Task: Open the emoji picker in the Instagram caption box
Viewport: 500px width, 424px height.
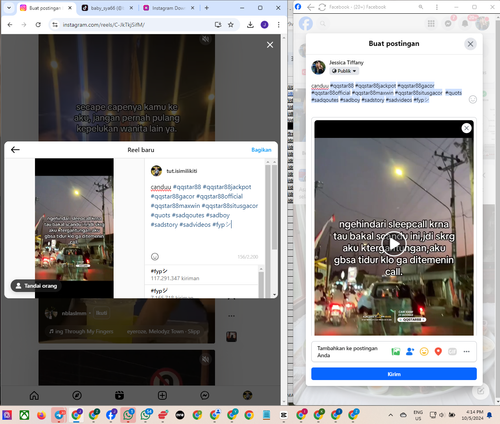Action: [155, 256]
